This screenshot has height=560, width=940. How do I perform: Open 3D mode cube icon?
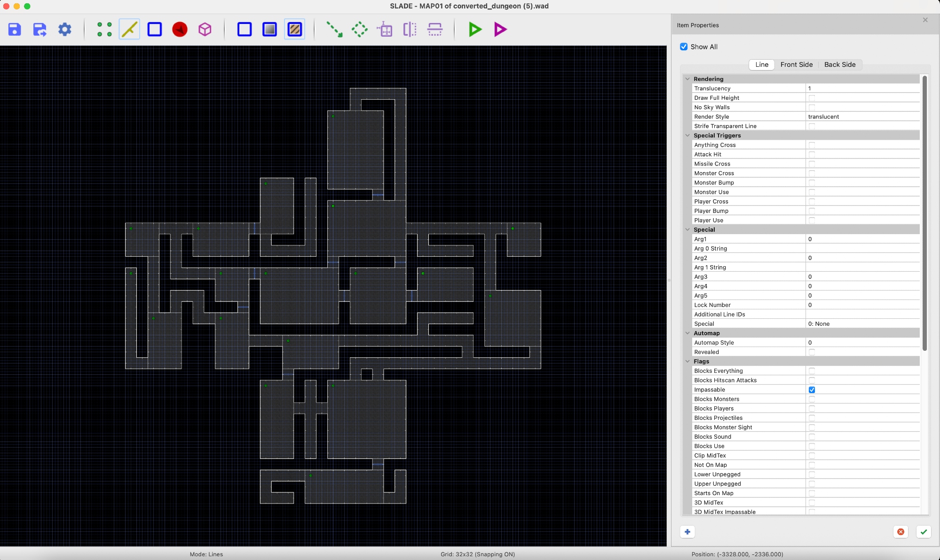coord(205,30)
